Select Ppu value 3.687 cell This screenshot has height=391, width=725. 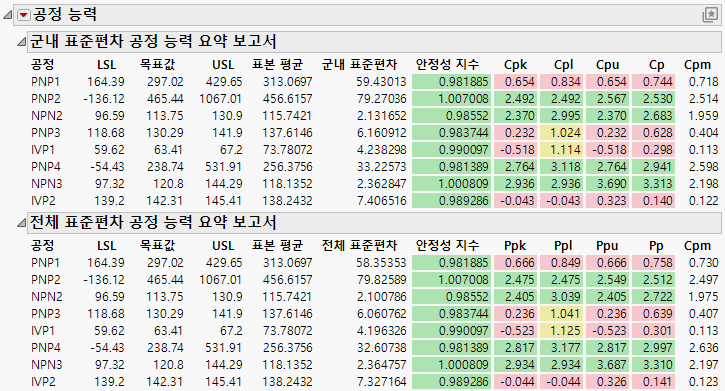608,365
